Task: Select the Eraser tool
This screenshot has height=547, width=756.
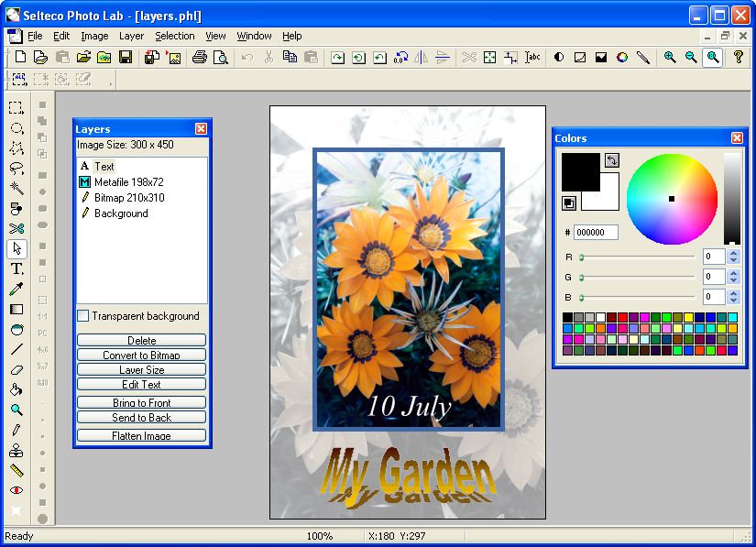Action: 16,369
